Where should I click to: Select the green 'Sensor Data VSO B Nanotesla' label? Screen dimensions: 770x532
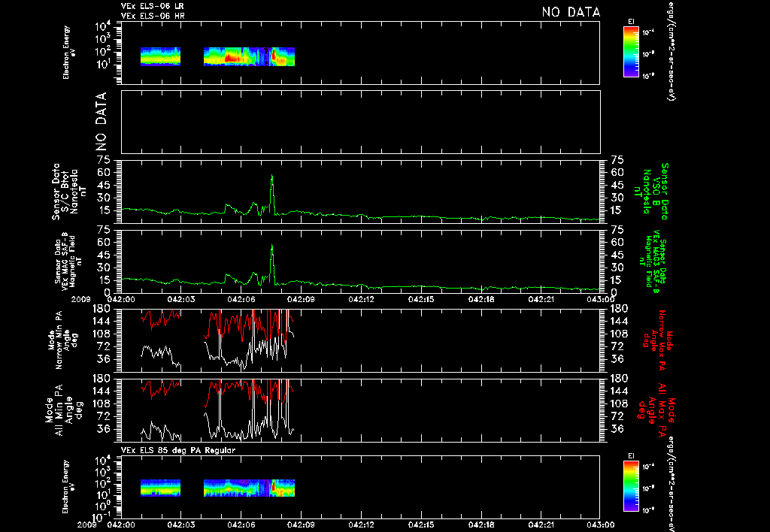[651, 192]
